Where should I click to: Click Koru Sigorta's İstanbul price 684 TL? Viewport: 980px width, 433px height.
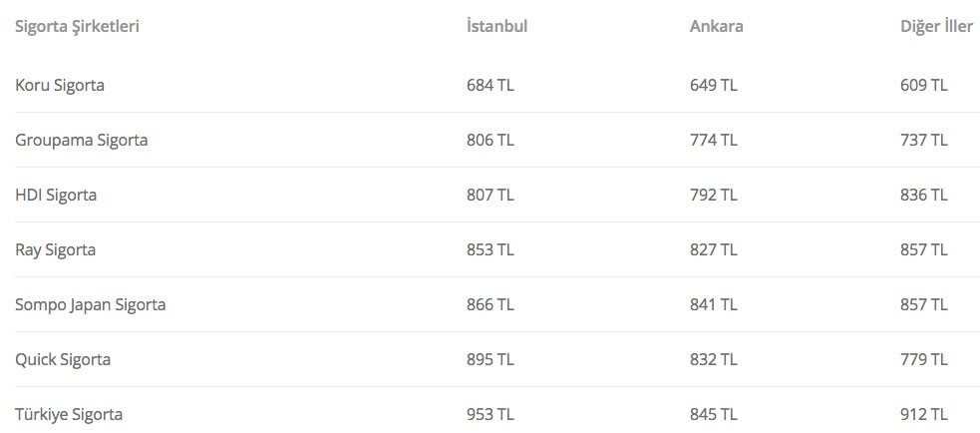[x=490, y=85]
